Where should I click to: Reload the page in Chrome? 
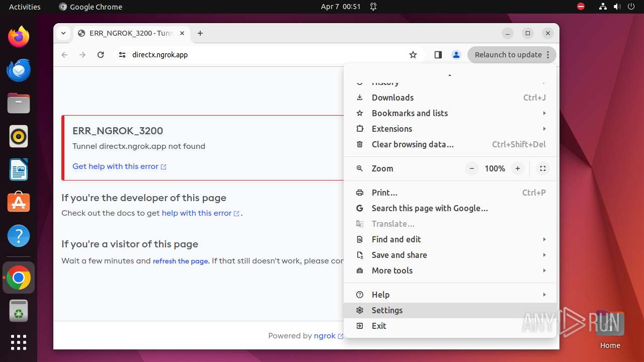point(101,55)
